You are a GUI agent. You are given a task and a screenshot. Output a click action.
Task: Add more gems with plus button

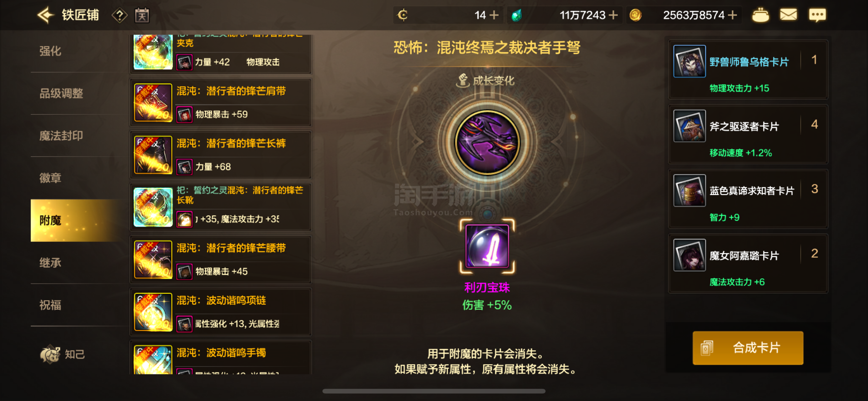(613, 15)
